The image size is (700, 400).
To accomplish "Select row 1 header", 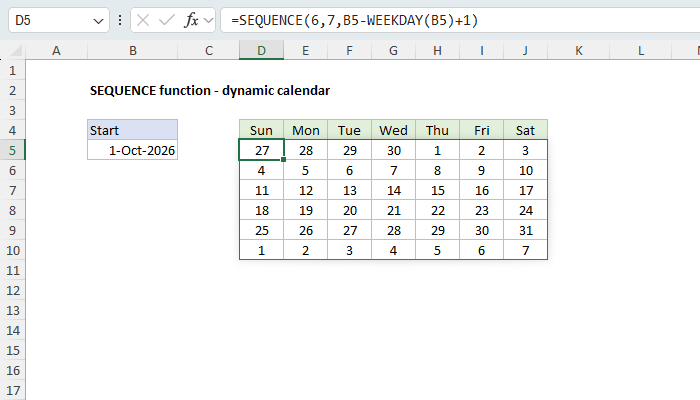I will pyautogui.click(x=12, y=70).
